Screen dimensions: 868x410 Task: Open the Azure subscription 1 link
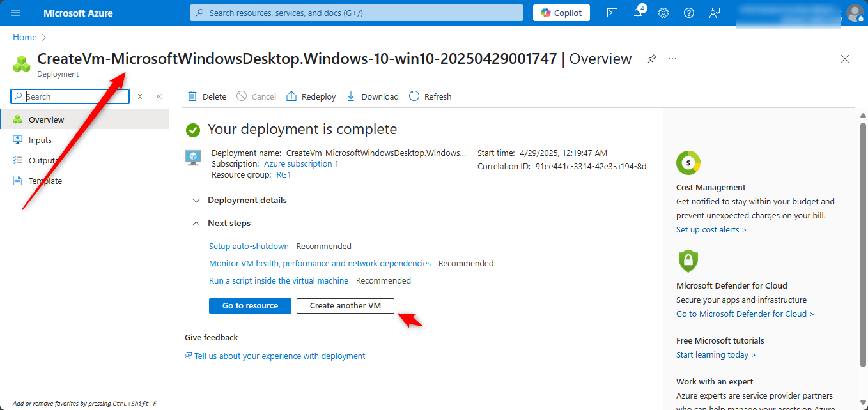click(301, 164)
